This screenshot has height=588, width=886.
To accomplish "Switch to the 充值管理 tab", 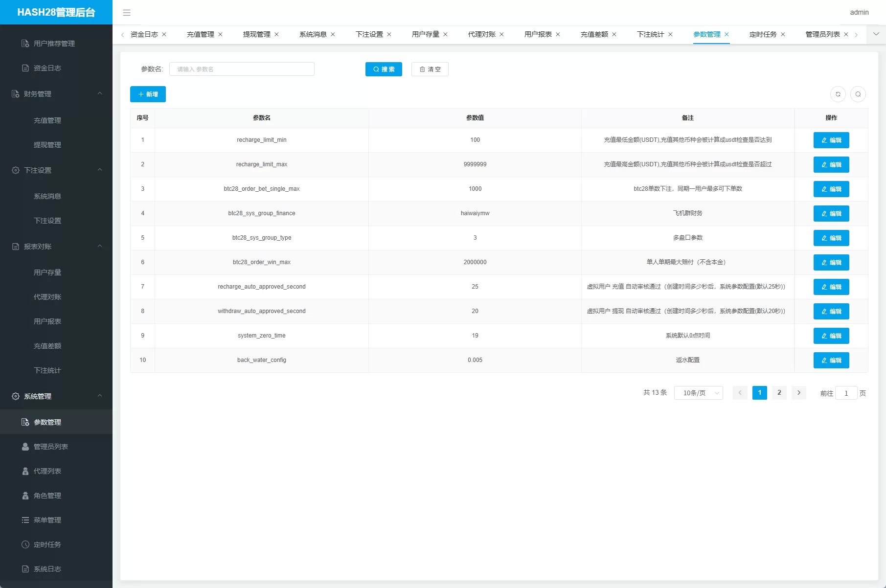I will [200, 34].
